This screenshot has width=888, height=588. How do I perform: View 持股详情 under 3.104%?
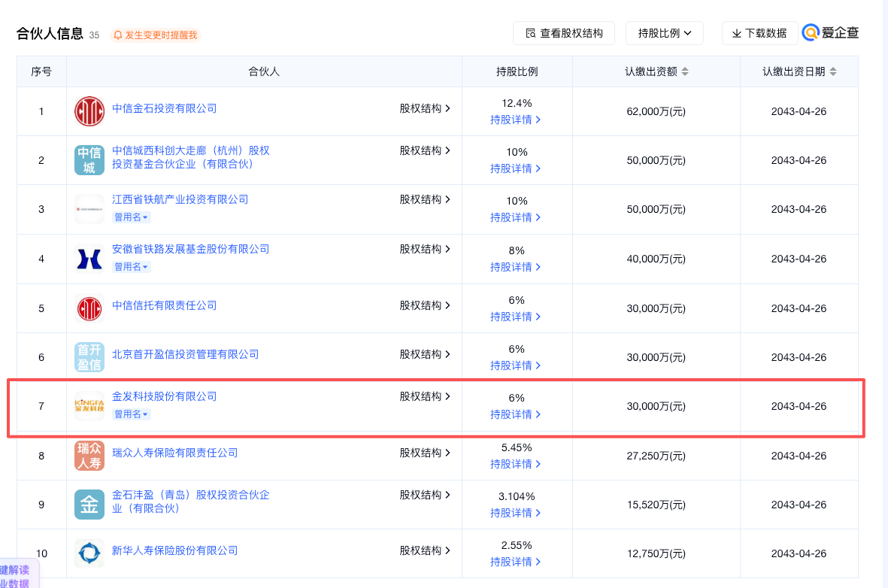tap(515, 513)
